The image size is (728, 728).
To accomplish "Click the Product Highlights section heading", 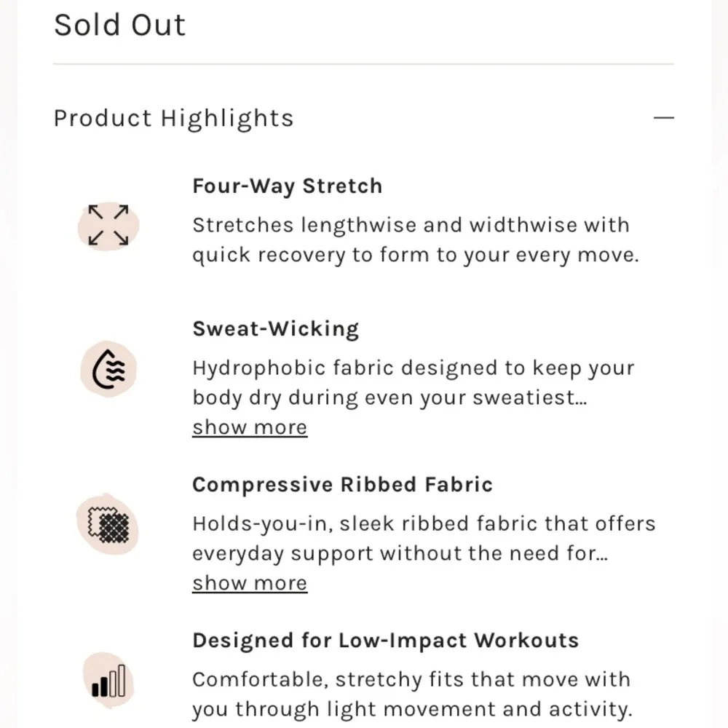I will (x=174, y=118).
